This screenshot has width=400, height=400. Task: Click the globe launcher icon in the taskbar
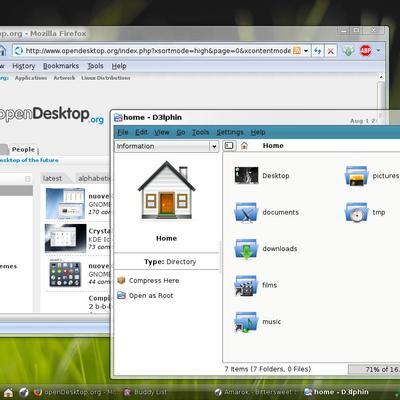click(x=24, y=392)
